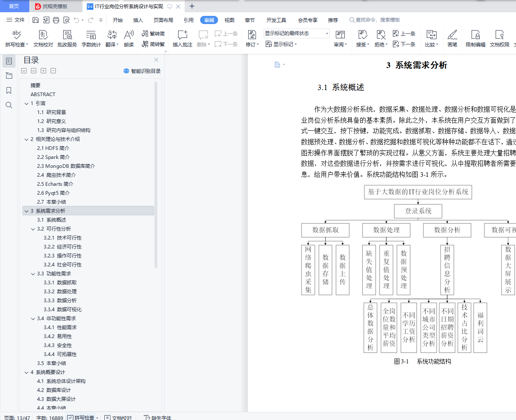The height and width of the screenshot is (420, 516).
Task: Open display markup state dropdown (显示标记的最终状态)
Action: point(296,33)
